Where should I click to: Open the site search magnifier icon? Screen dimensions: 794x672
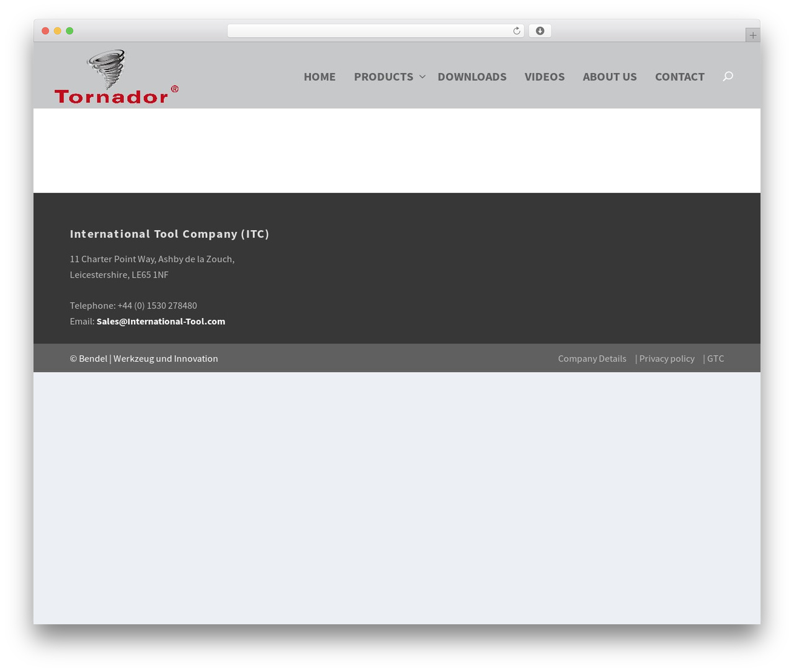[728, 76]
